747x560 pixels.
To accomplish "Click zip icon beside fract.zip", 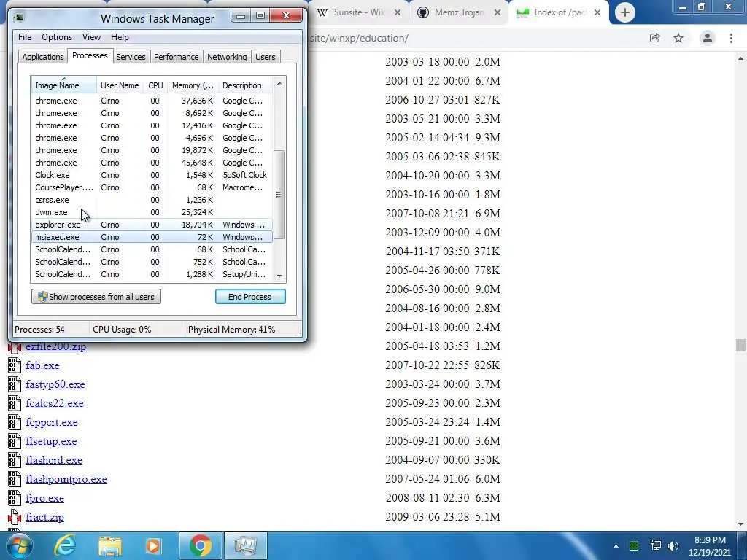I will coord(15,517).
